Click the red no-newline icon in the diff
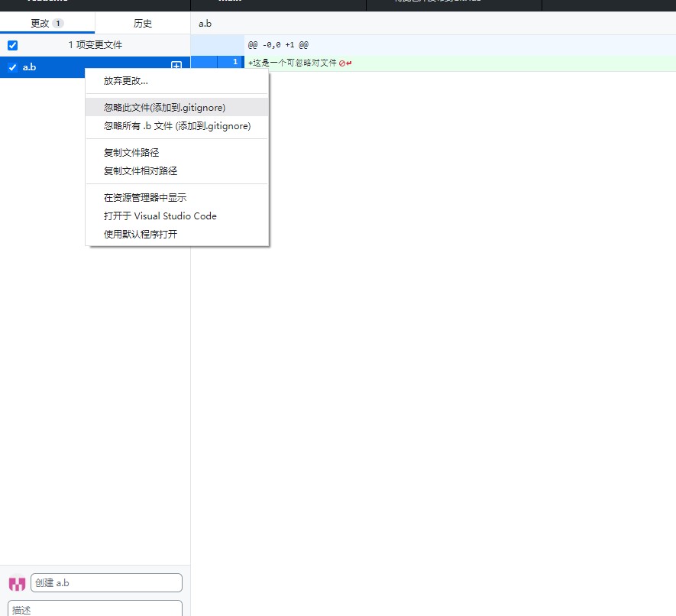676x616 pixels. (x=342, y=63)
